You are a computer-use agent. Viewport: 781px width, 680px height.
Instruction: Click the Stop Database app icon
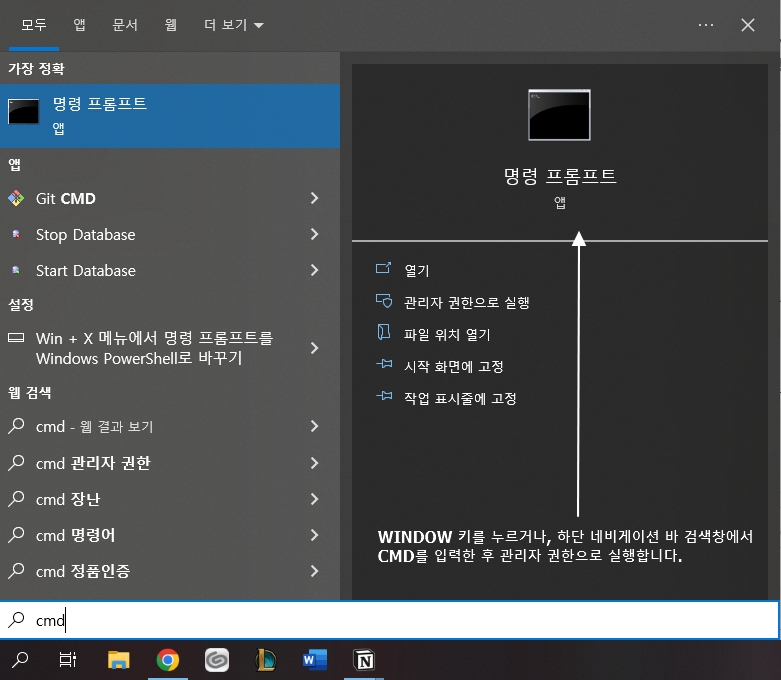coord(16,234)
